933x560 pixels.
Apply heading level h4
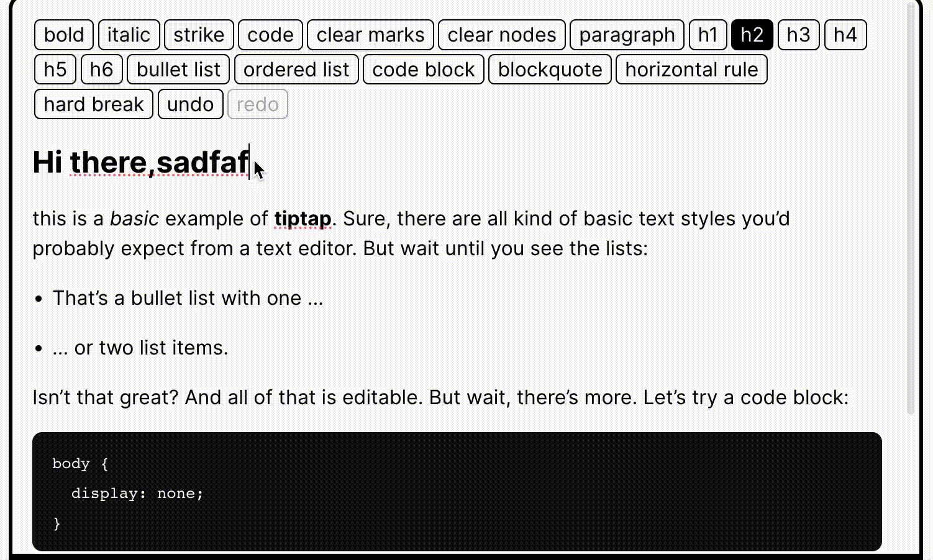coord(845,35)
